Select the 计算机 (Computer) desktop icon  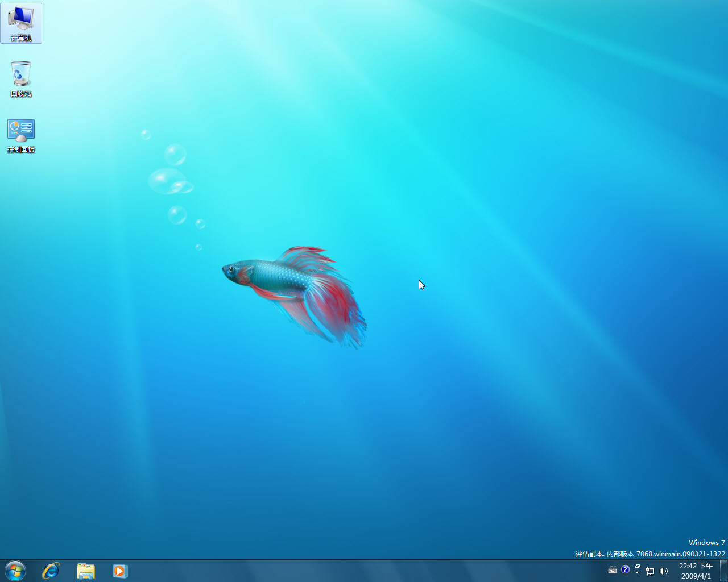pos(21,23)
